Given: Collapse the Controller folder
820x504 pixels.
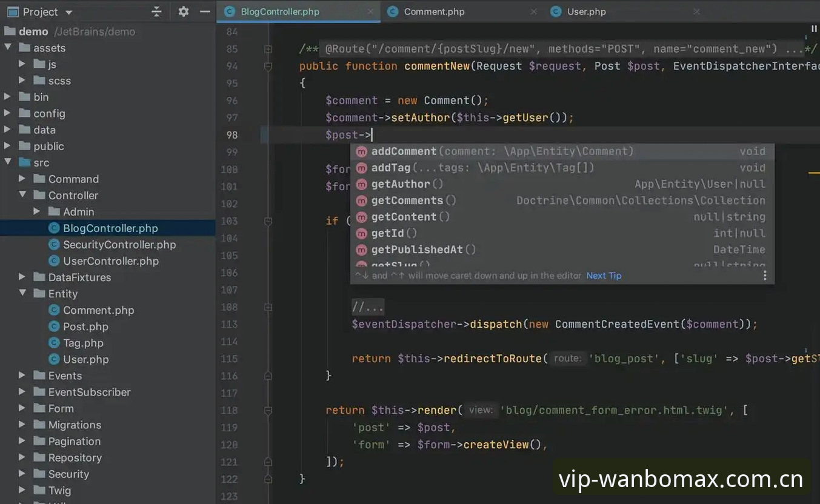Looking at the screenshot, I should (22, 194).
